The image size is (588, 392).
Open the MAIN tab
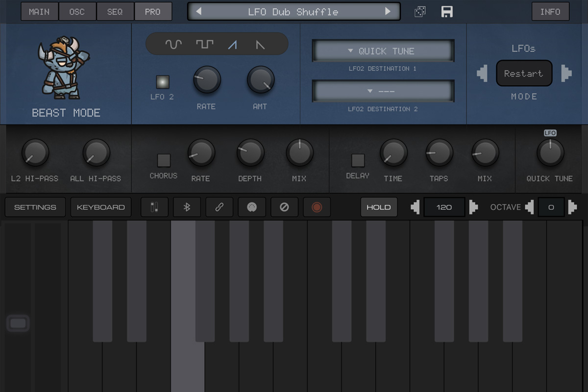point(39,12)
